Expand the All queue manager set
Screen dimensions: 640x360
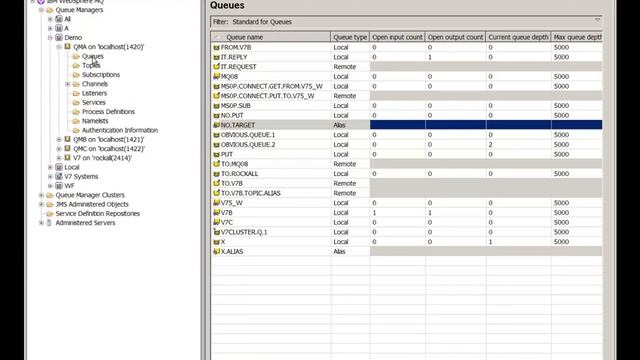pos(50,19)
